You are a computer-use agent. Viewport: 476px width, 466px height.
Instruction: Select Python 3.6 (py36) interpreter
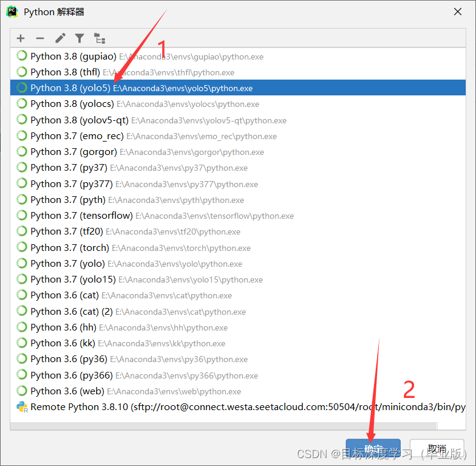[238, 358]
